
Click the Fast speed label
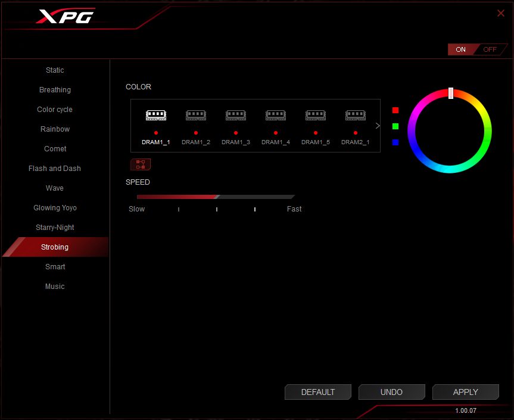[294, 209]
